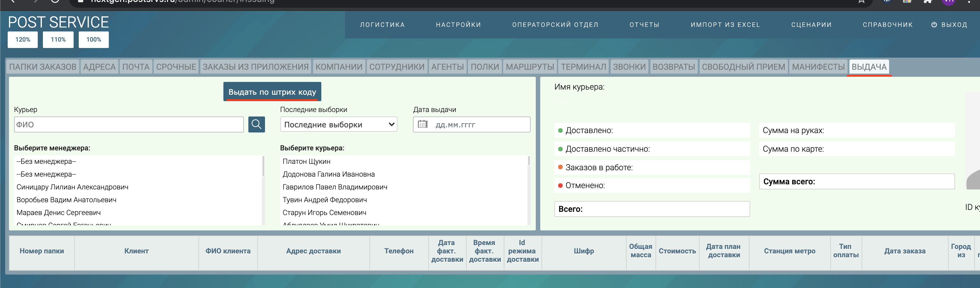Switch to ЗАКАЗЫ ИЗ ПРИЛОЖЕНИЯ tab
Viewport: 980px width, 288px height.
(x=256, y=67)
